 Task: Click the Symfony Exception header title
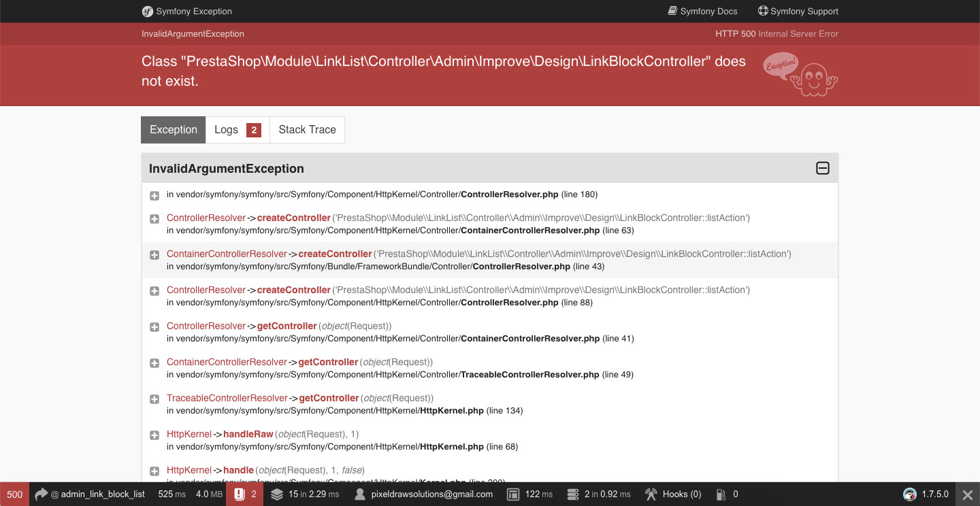click(x=194, y=11)
